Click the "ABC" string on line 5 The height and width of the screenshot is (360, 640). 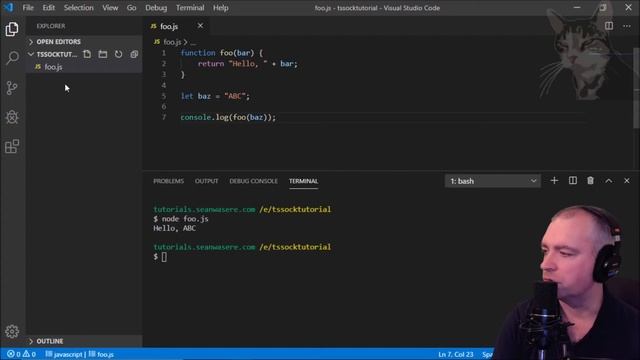point(235,96)
